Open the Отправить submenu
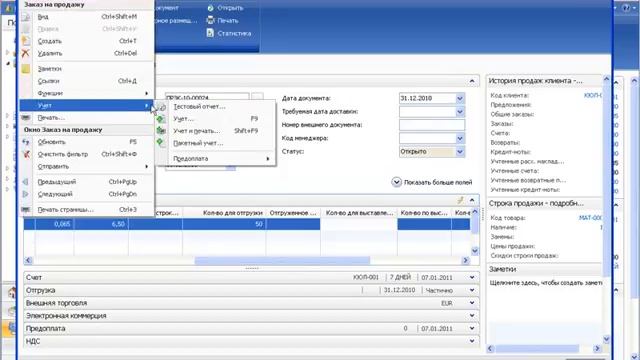This screenshot has width=640, height=360. click(87, 167)
